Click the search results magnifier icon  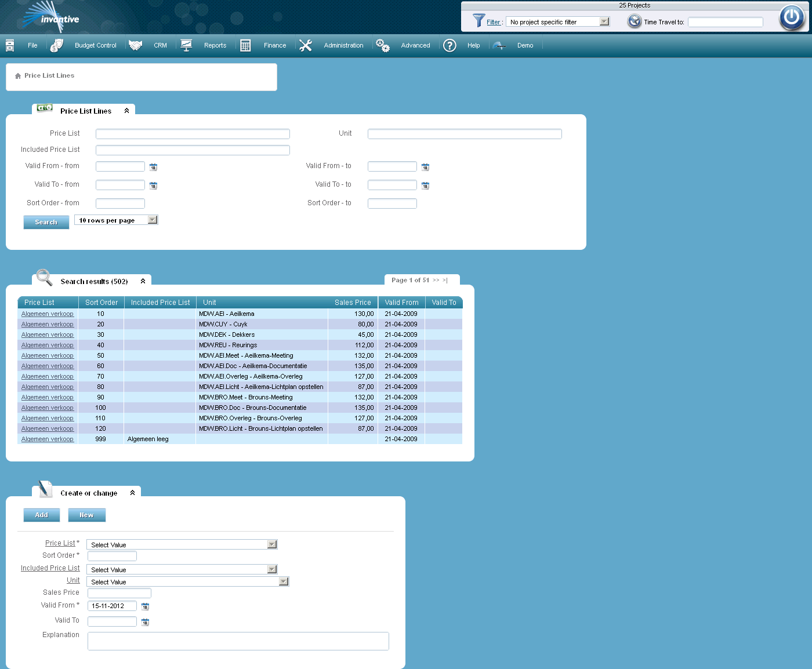click(x=45, y=277)
